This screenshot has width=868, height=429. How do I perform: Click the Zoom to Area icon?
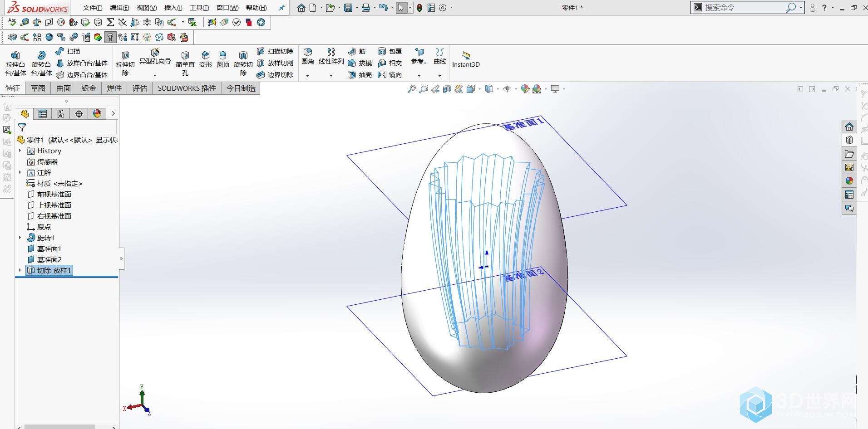424,89
